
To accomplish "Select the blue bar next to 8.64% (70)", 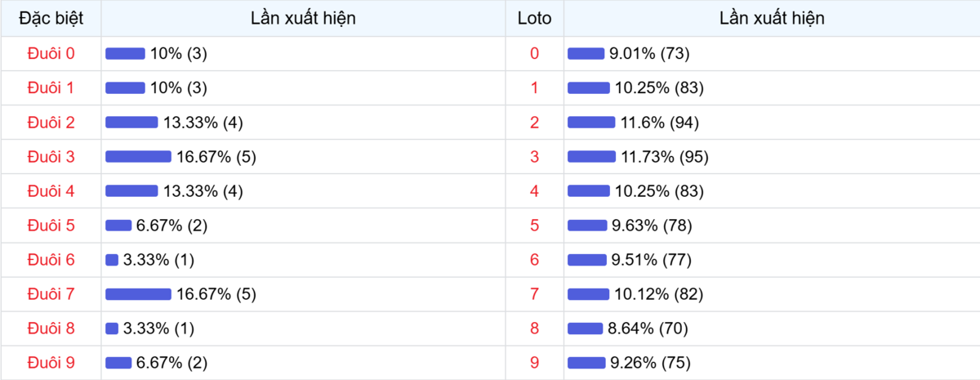I will pyautogui.click(x=585, y=329).
